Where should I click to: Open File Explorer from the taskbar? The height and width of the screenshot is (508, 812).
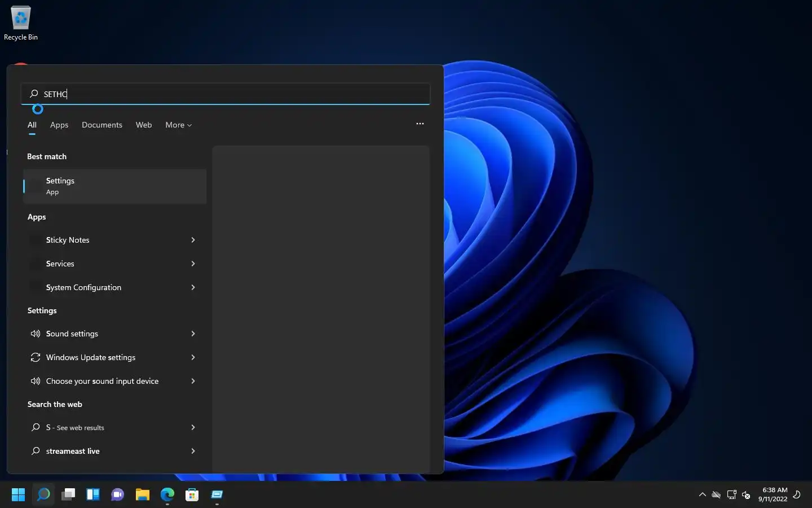pos(143,495)
